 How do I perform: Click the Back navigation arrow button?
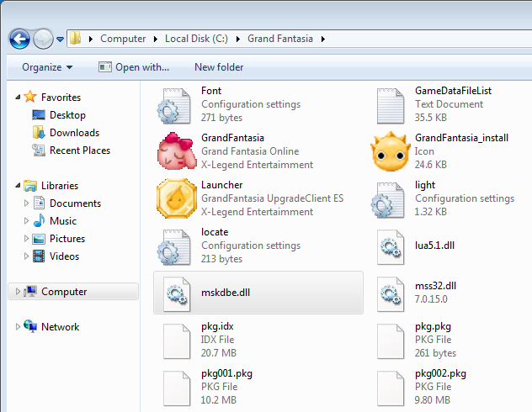[19, 39]
